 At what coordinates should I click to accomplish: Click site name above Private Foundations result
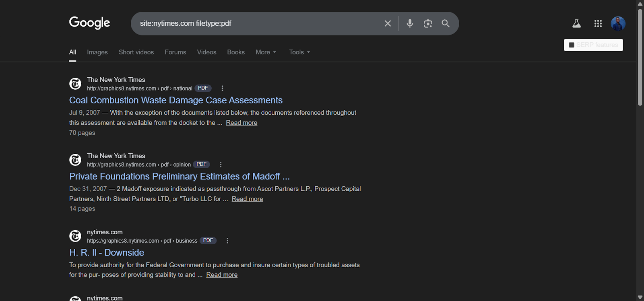point(116,156)
